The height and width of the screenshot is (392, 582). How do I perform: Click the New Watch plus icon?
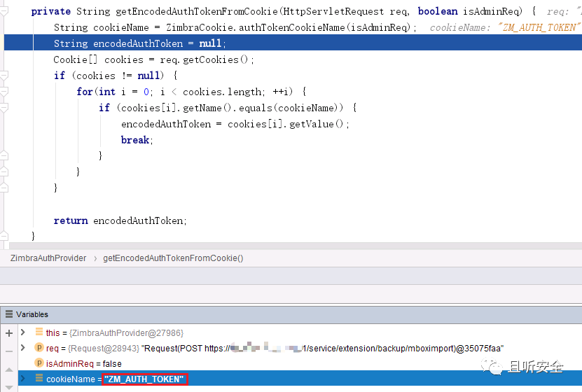[x=9, y=333]
